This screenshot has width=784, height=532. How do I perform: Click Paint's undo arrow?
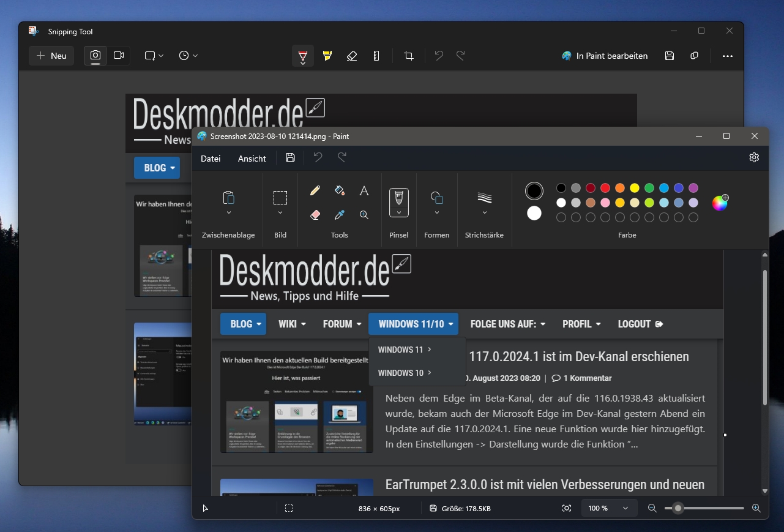(318, 158)
